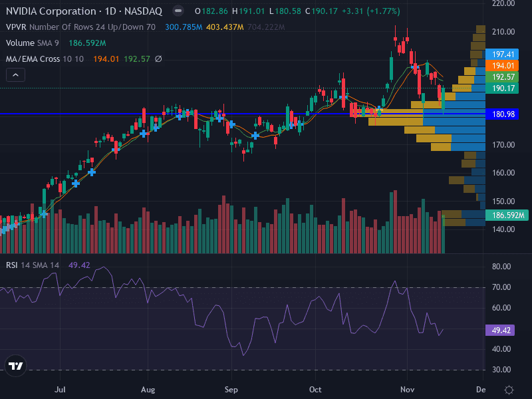The image size is (532, 399).
Task: Collapse the indicator legend with the up chevron
Action: point(15,74)
